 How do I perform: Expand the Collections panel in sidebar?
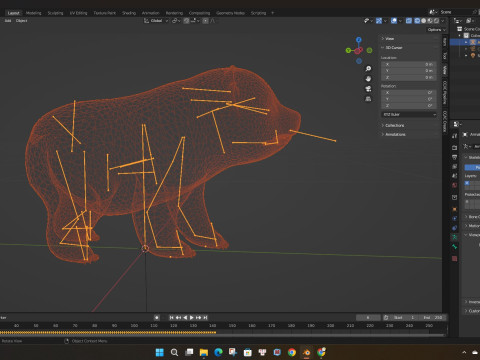pyautogui.click(x=393, y=125)
